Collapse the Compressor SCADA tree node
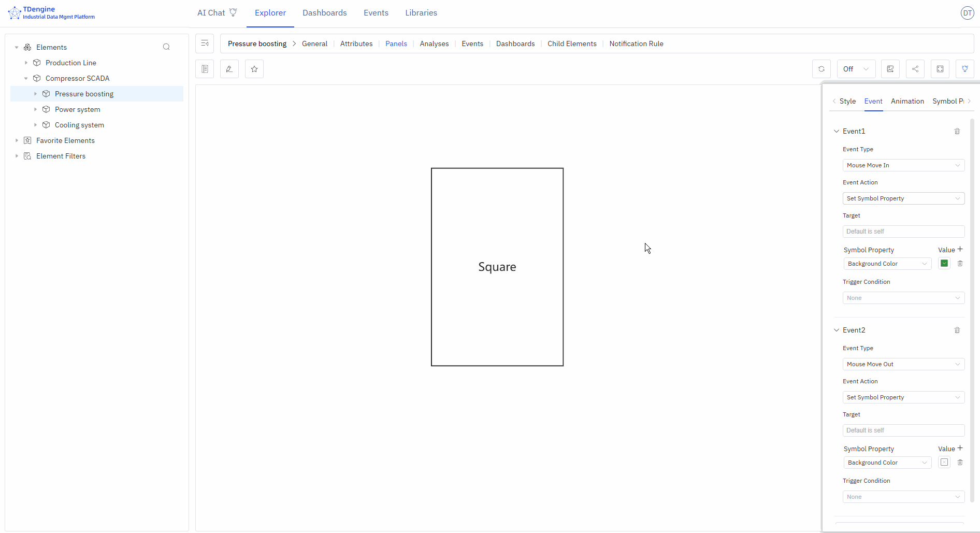 (x=26, y=78)
